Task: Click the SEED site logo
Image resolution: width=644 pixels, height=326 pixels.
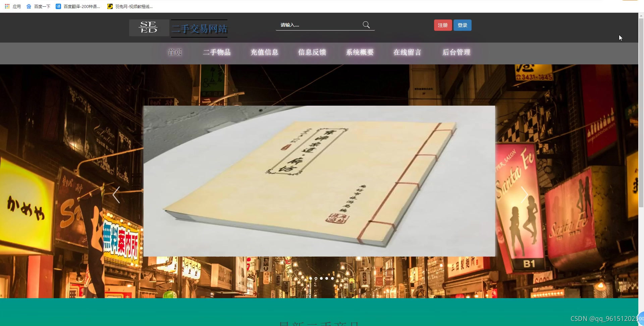Action: click(x=149, y=28)
